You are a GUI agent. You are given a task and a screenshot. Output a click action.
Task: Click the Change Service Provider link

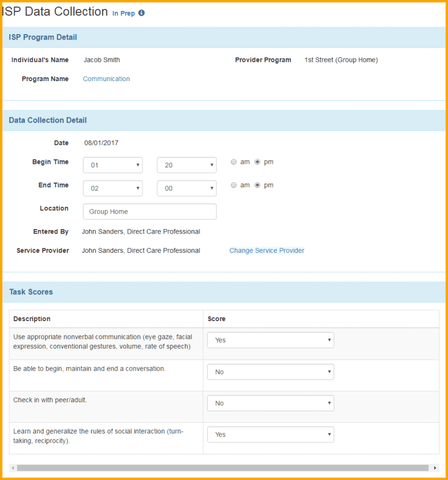tap(267, 250)
